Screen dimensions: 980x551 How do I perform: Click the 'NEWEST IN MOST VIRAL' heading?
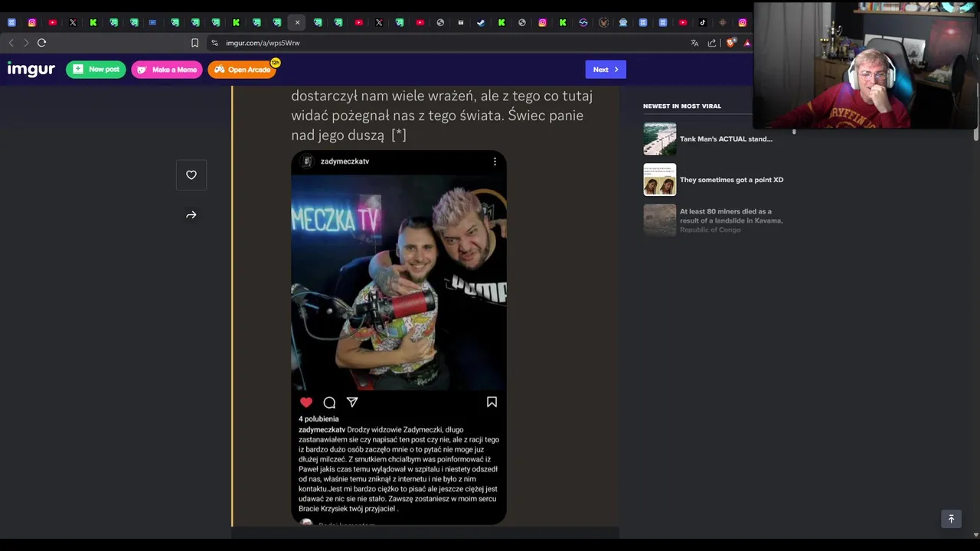click(x=682, y=106)
